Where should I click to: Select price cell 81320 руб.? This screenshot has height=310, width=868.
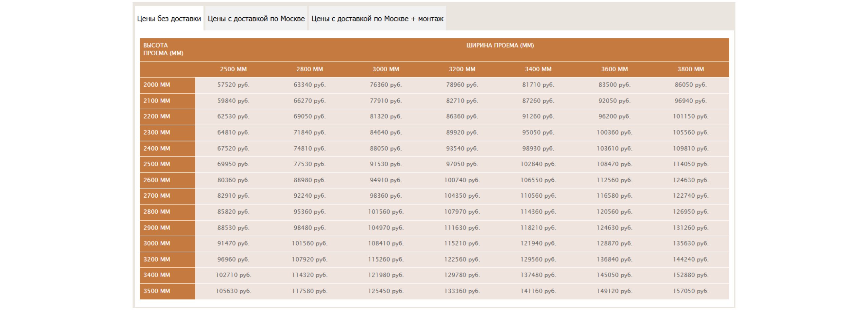pos(386,116)
